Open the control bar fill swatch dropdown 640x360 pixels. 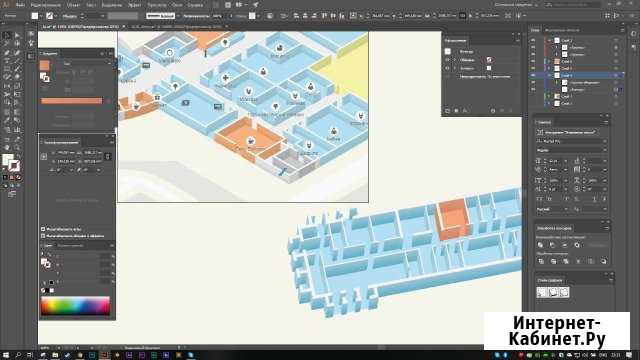point(41,16)
